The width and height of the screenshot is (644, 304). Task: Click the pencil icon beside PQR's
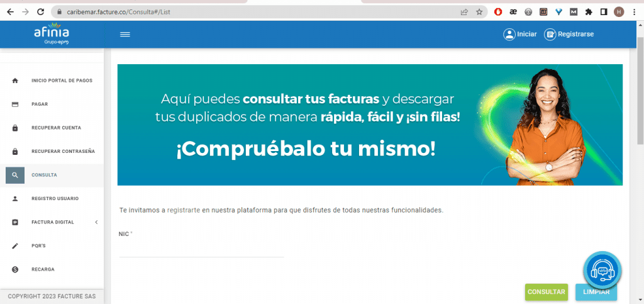(x=15, y=246)
